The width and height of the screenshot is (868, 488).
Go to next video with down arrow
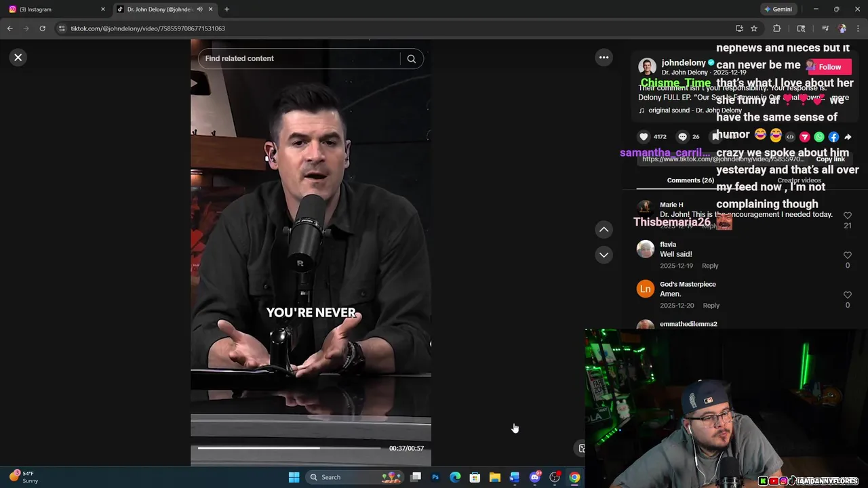click(x=604, y=255)
